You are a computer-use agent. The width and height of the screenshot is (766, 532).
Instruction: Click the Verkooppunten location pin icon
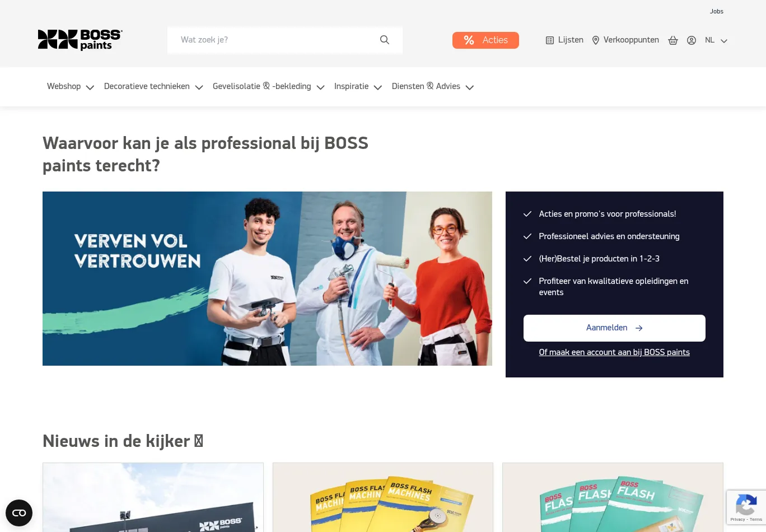(x=596, y=40)
